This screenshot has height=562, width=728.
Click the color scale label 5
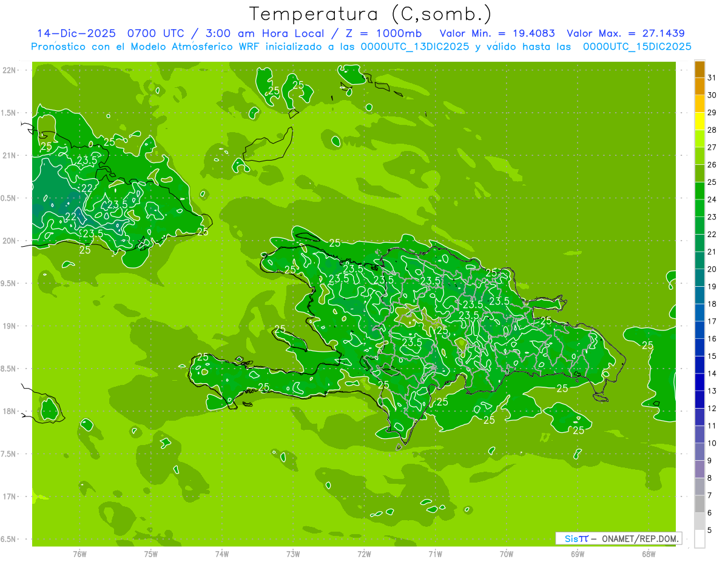pos(709,530)
